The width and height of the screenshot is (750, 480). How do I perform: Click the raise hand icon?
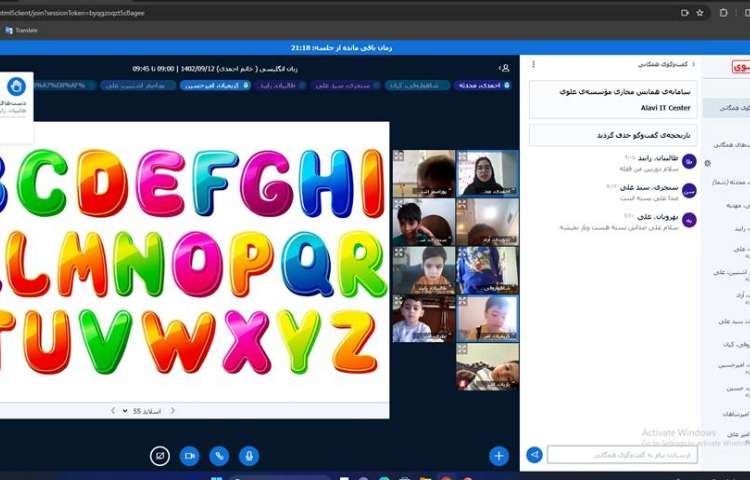point(16,87)
